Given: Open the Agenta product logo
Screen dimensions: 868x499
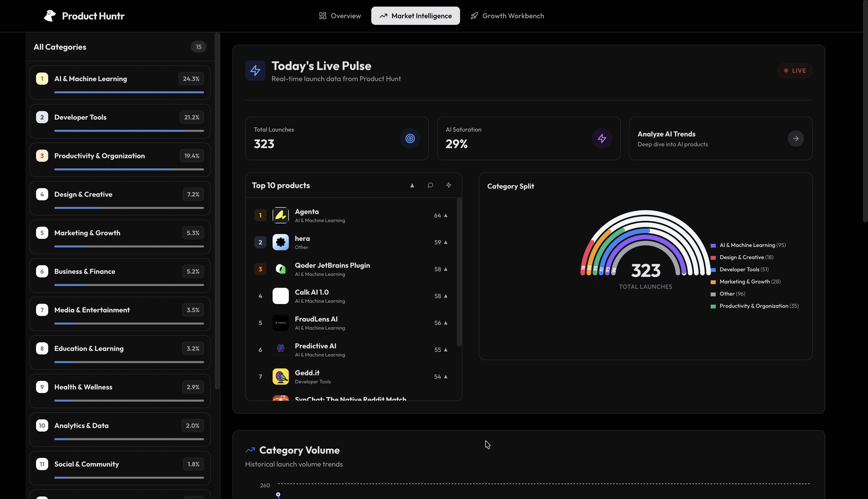Looking at the screenshot, I should click(x=280, y=215).
